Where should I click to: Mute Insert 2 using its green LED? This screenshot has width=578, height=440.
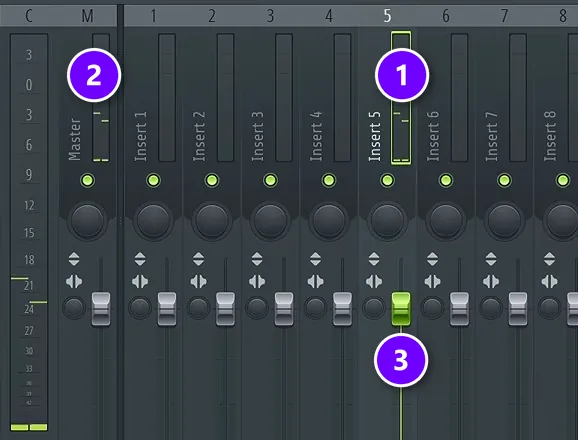(x=212, y=180)
